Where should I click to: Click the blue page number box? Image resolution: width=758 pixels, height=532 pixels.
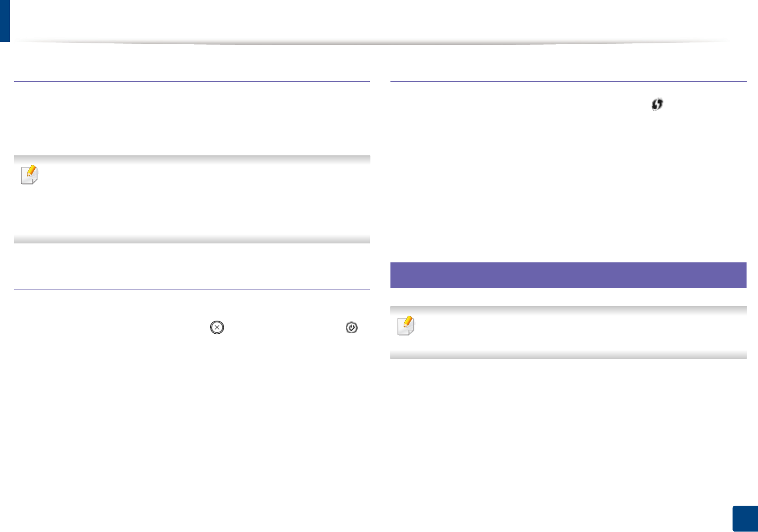[x=745, y=518]
